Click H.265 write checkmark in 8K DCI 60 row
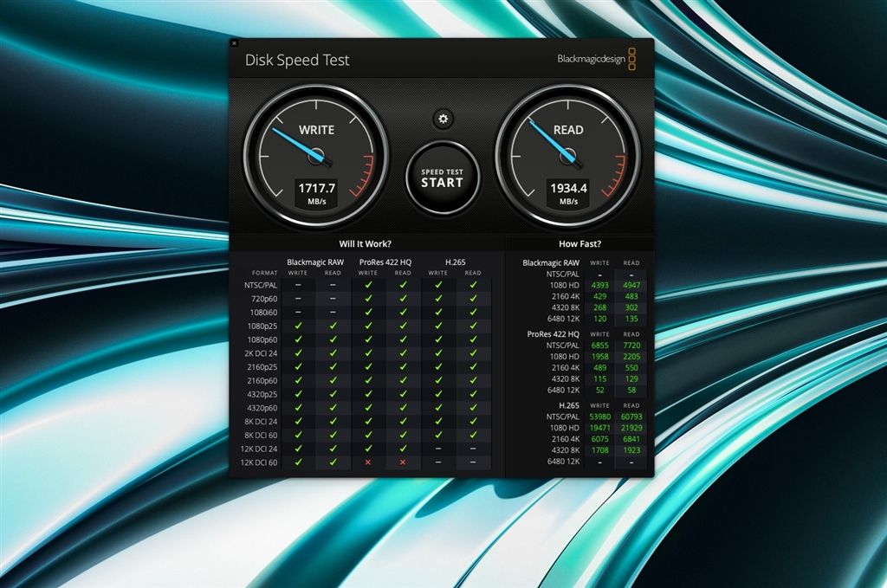 [x=438, y=435]
